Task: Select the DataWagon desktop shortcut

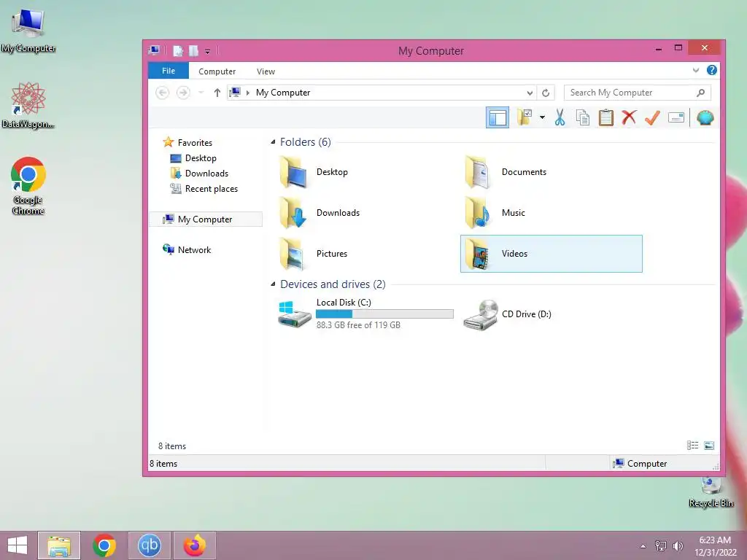Action: click(x=28, y=105)
